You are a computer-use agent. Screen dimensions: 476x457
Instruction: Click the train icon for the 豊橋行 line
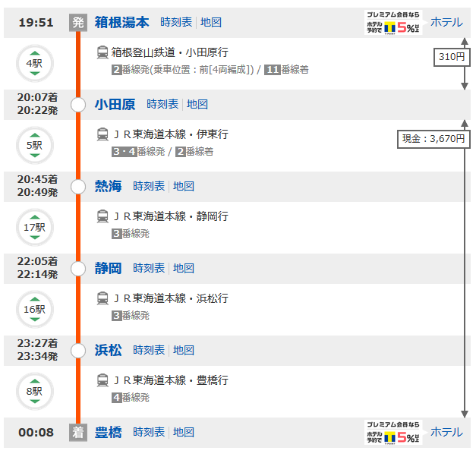tap(102, 380)
